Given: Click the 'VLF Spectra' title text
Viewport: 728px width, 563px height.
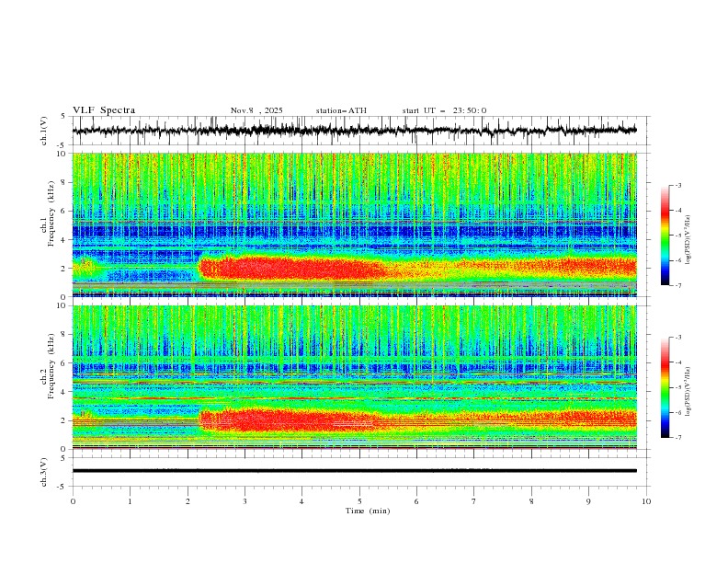Looking at the screenshot, I should click(104, 110).
